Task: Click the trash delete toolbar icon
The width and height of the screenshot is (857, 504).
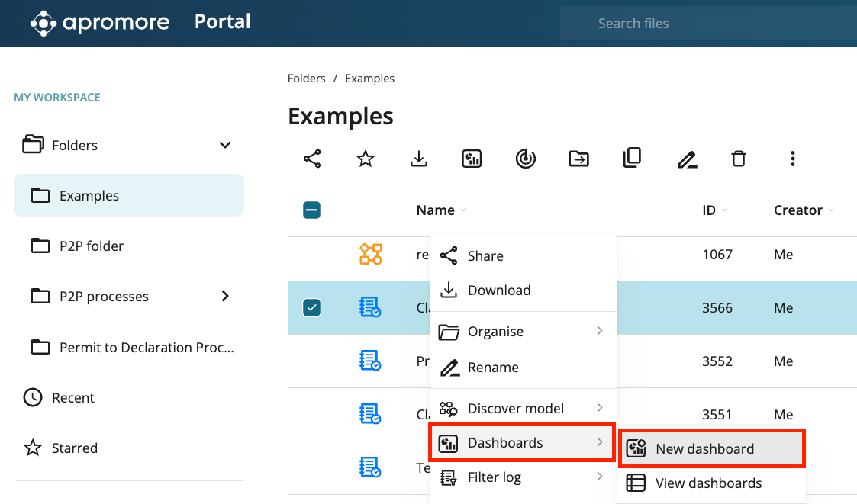Action: coord(738,159)
